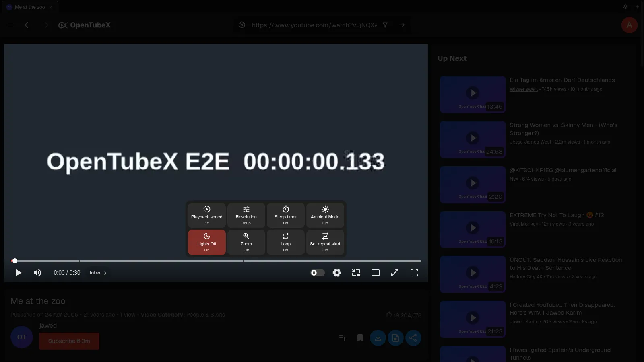The image size is (644, 362).
Task: Open a new tab with plus
Action: click(x=637, y=7)
